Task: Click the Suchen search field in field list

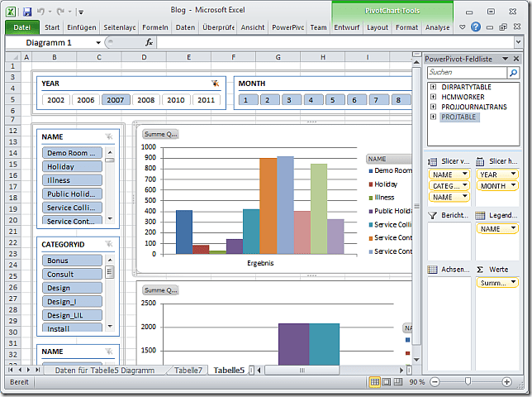Action: tap(467, 72)
